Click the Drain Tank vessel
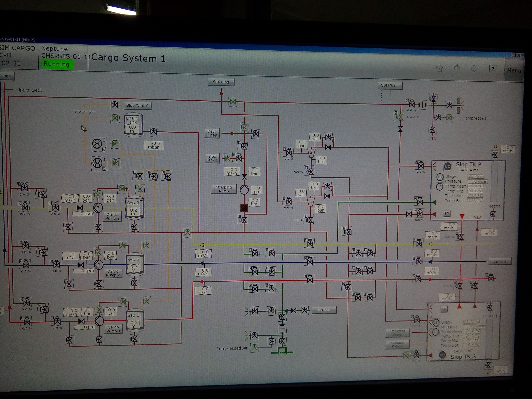 (x=134, y=125)
